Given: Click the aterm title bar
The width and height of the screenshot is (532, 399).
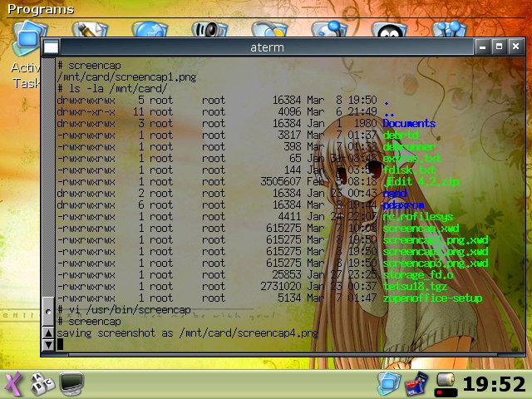Looking at the screenshot, I should [x=266, y=47].
